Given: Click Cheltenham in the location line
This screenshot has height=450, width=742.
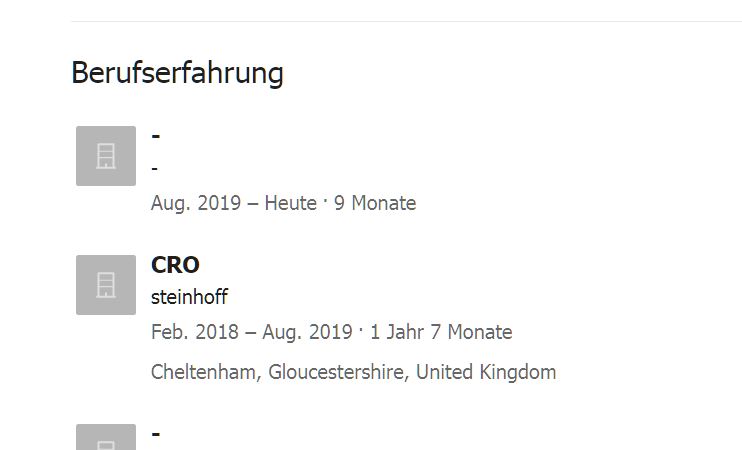Looking at the screenshot, I should pyautogui.click(x=205, y=372).
